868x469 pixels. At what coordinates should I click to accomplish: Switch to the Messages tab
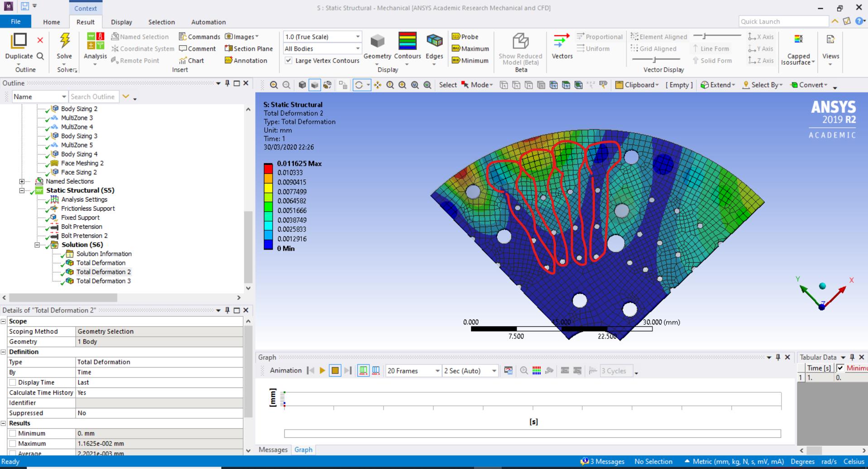click(273, 450)
